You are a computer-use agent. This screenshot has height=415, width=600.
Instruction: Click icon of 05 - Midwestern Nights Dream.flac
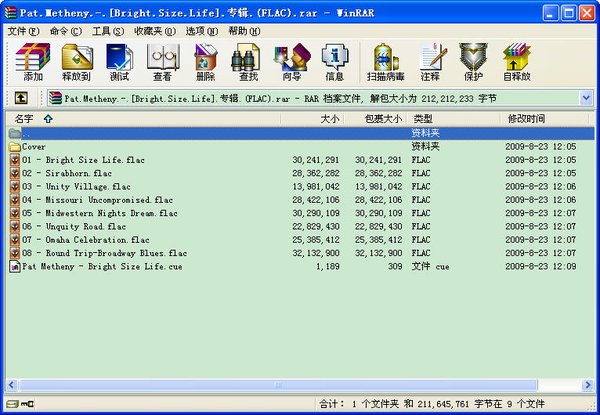pyautogui.click(x=15, y=213)
